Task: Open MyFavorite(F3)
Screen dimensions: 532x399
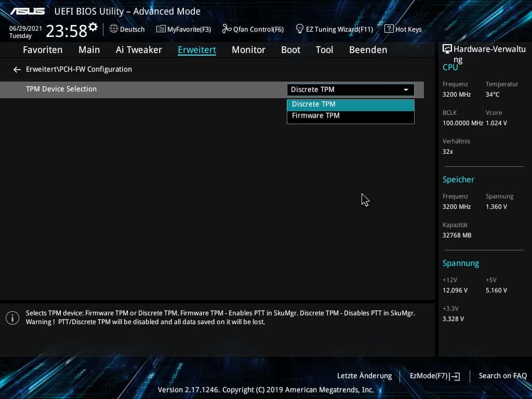Action: [x=189, y=29]
